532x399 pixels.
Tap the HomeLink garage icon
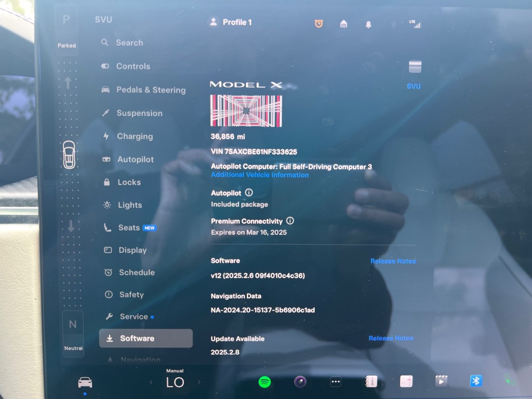click(x=344, y=24)
